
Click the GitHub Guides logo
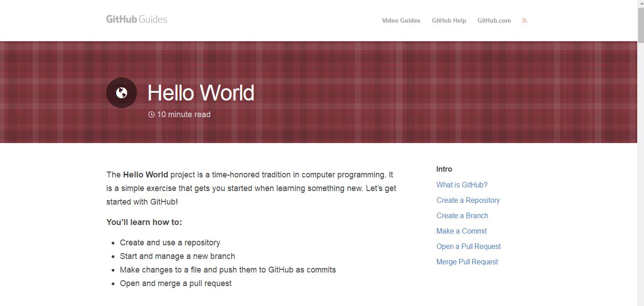click(137, 19)
